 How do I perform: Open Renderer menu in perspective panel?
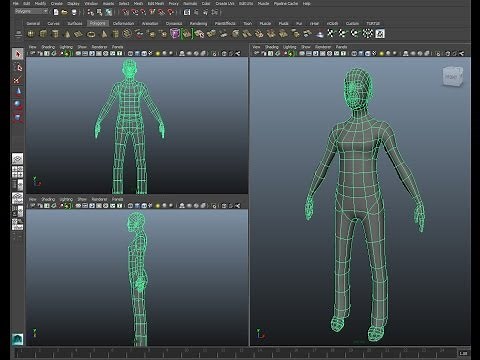[323, 47]
